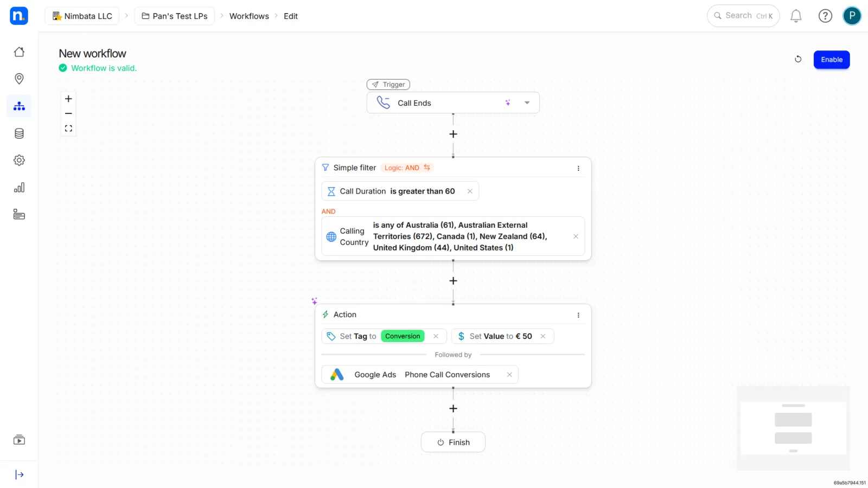Open notifications bell
Screen dimensions: 868x488
(796, 16)
